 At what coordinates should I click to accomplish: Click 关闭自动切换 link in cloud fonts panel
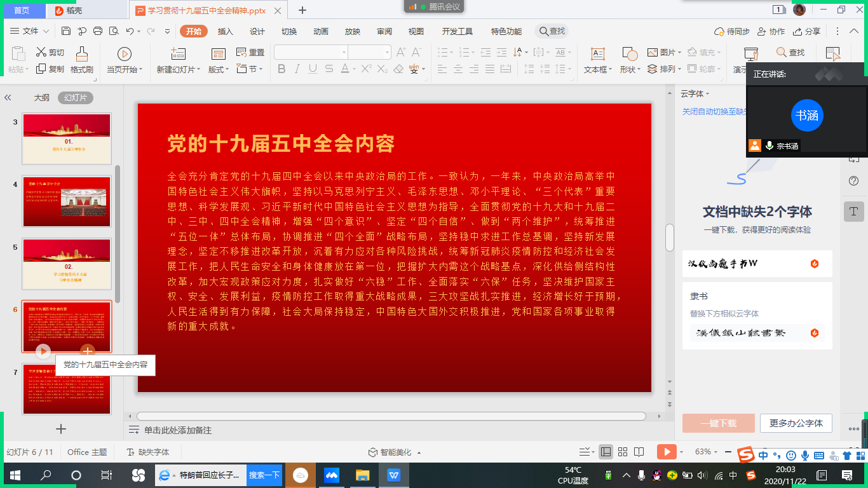click(713, 111)
